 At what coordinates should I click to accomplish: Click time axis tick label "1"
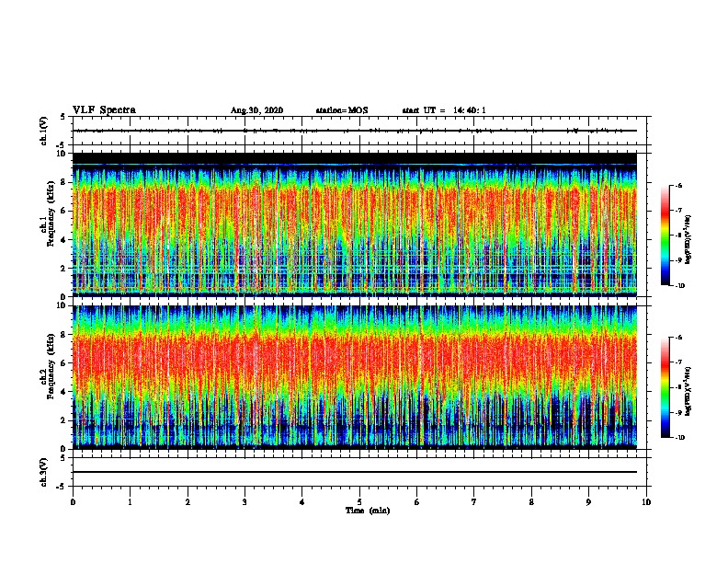pos(130,502)
